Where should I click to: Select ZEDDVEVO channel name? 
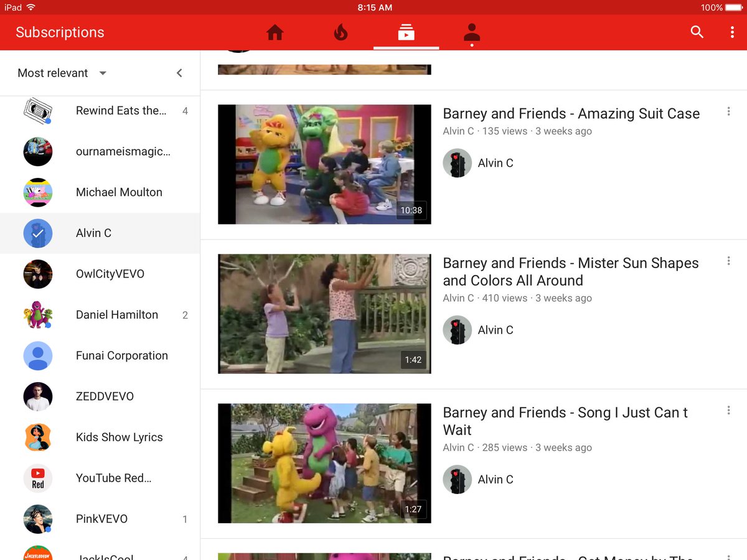pos(105,396)
